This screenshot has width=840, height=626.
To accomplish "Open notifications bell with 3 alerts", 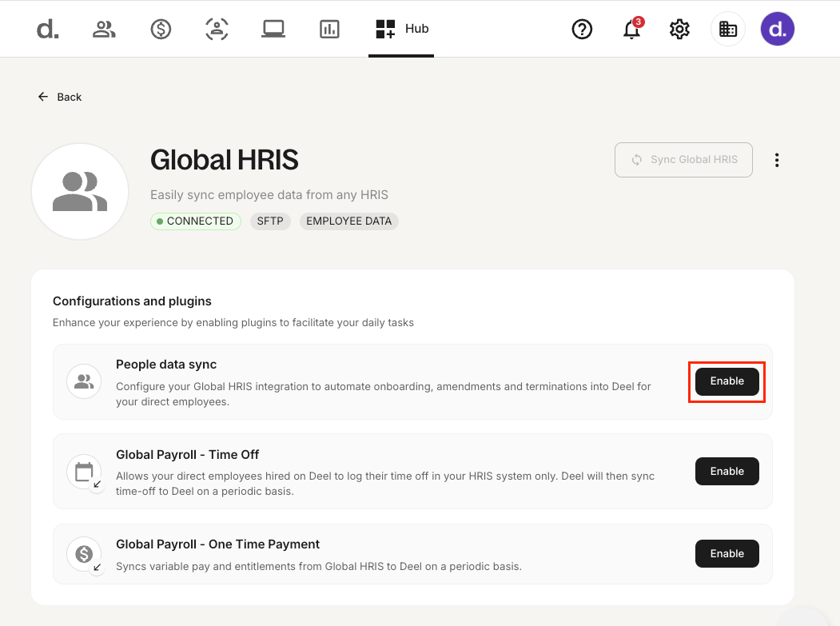I will (x=632, y=29).
